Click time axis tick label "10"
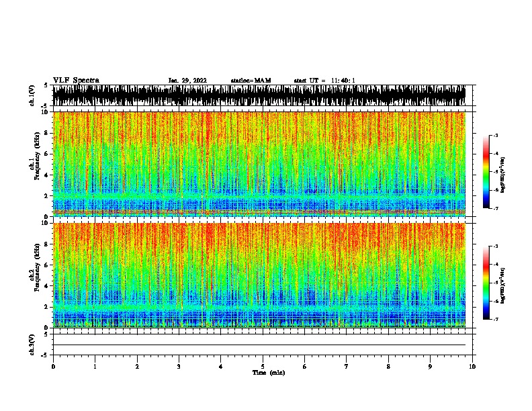 (x=472, y=367)
